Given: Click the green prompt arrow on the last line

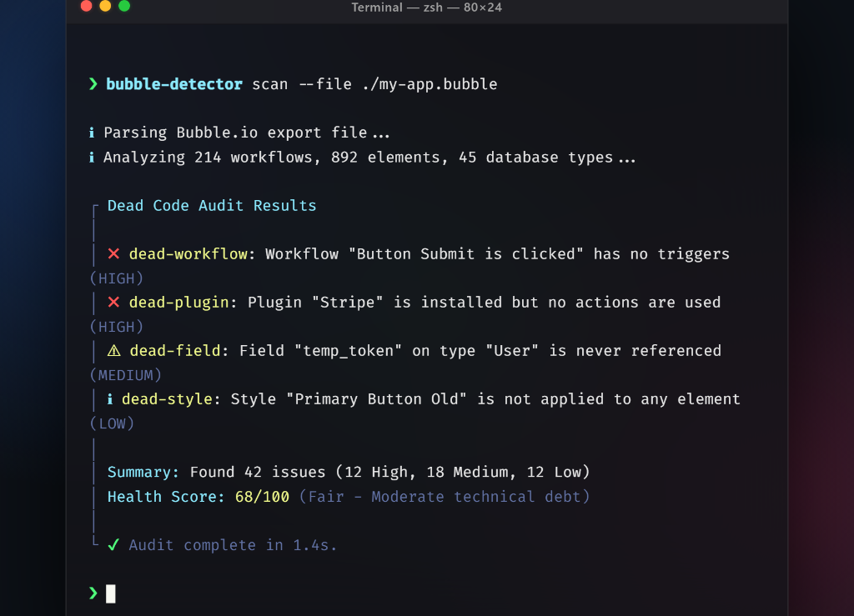Looking at the screenshot, I should point(93,593).
